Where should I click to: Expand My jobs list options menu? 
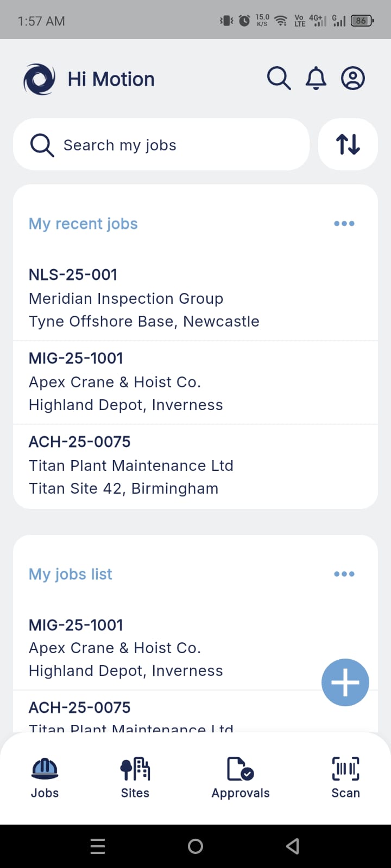(344, 574)
